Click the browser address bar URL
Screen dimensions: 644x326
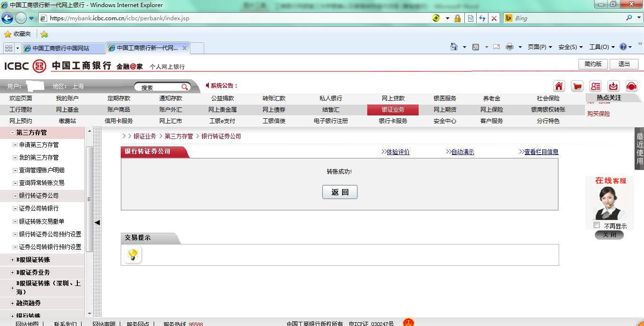[119, 18]
